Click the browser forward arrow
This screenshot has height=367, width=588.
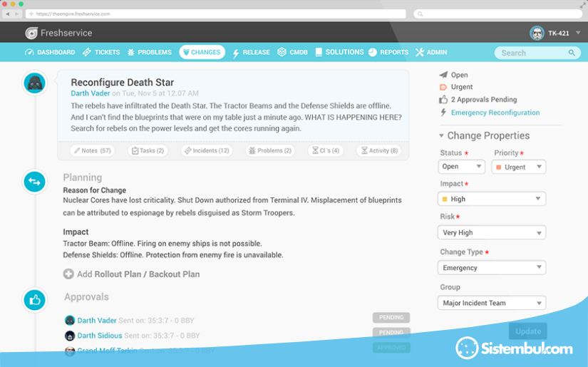click(17, 14)
